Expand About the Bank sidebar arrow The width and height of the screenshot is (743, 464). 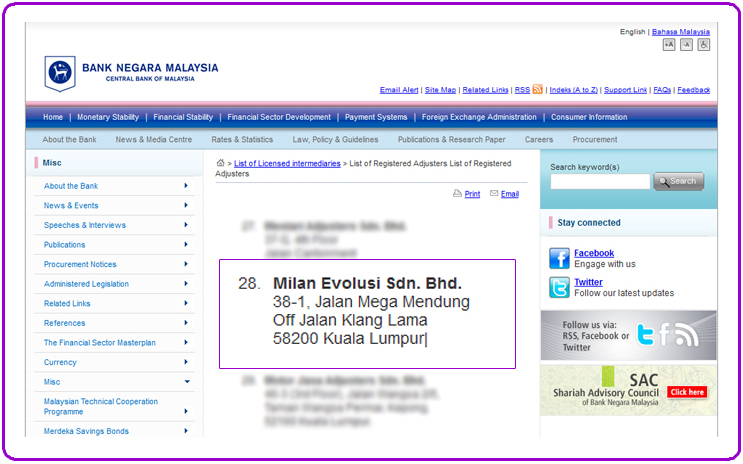[x=186, y=186]
